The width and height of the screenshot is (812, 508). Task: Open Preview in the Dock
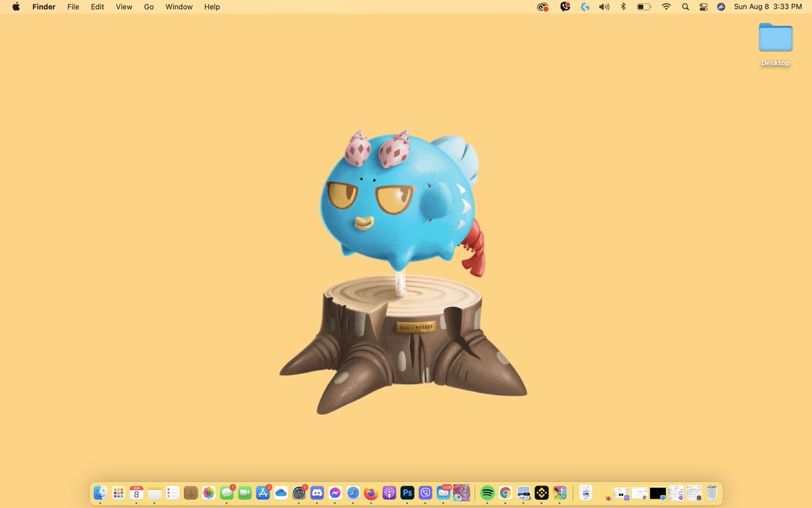(x=524, y=492)
